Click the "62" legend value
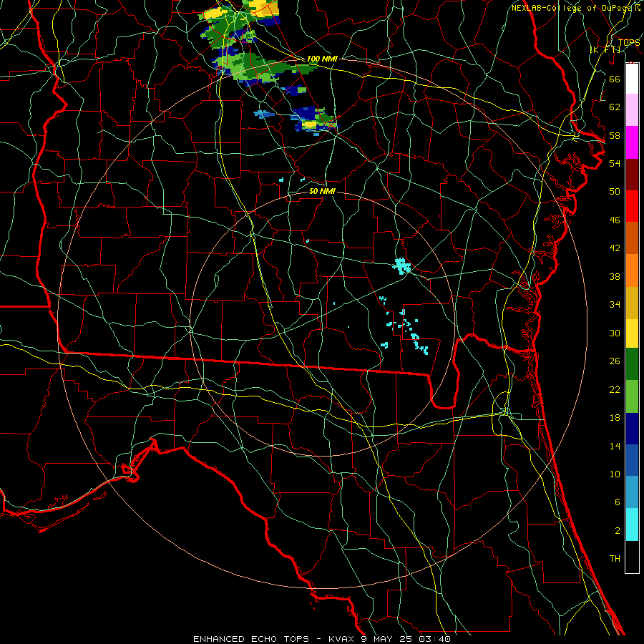Viewport: 644px width, 644px height. (x=615, y=107)
